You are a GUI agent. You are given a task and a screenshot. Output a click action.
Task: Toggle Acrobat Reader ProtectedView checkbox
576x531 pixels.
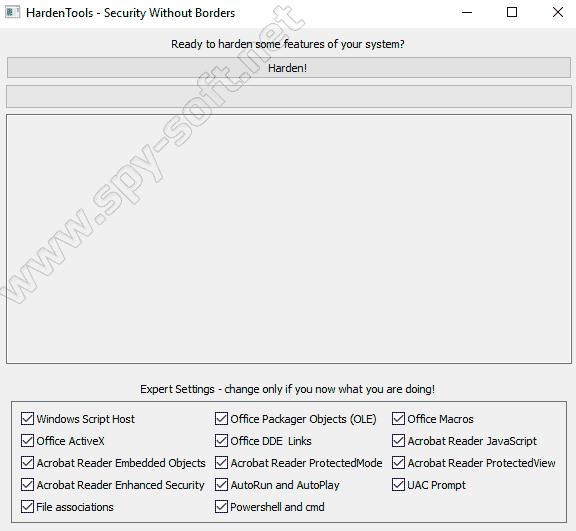(398, 463)
